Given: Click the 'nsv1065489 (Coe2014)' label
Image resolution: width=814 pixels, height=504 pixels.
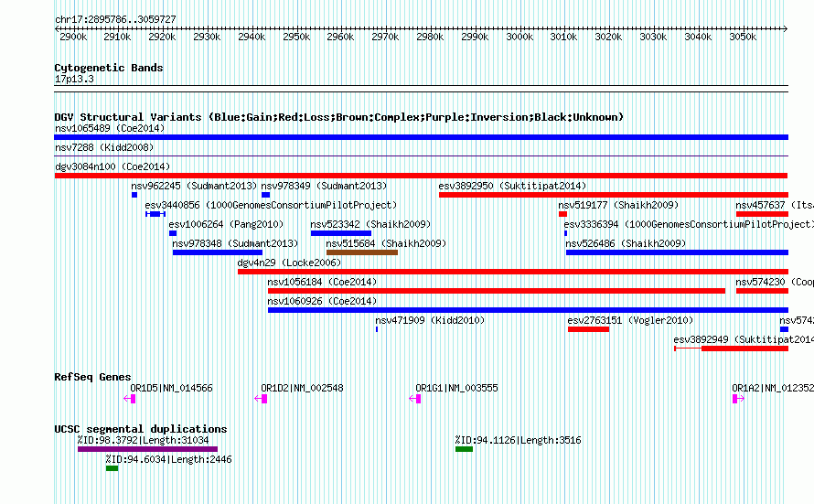Looking at the screenshot, I should (x=110, y=128).
